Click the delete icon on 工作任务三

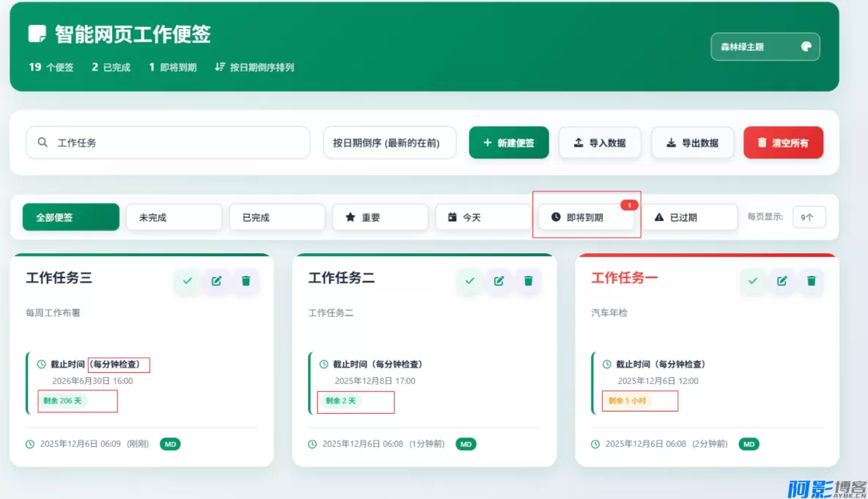coord(246,280)
